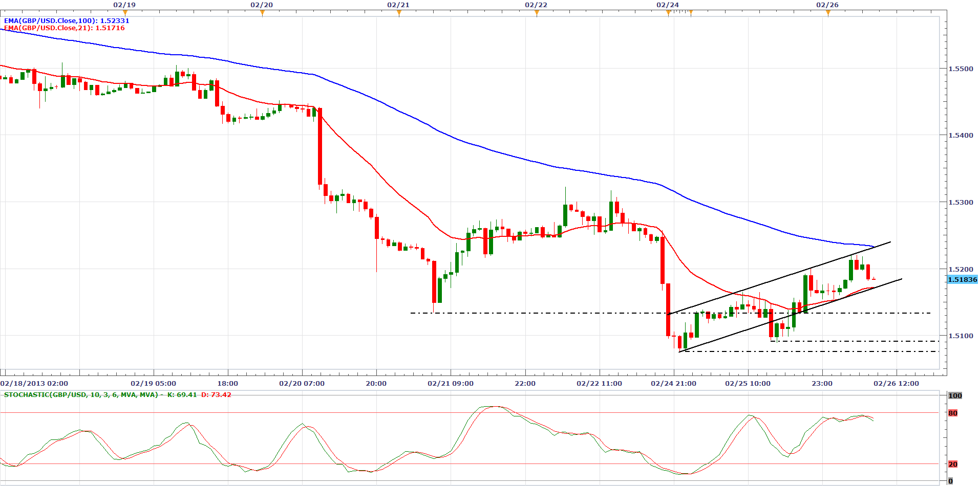Click the stochastic 80 overbought level label
The height and width of the screenshot is (486, 980).
click(x=953, y=413)
